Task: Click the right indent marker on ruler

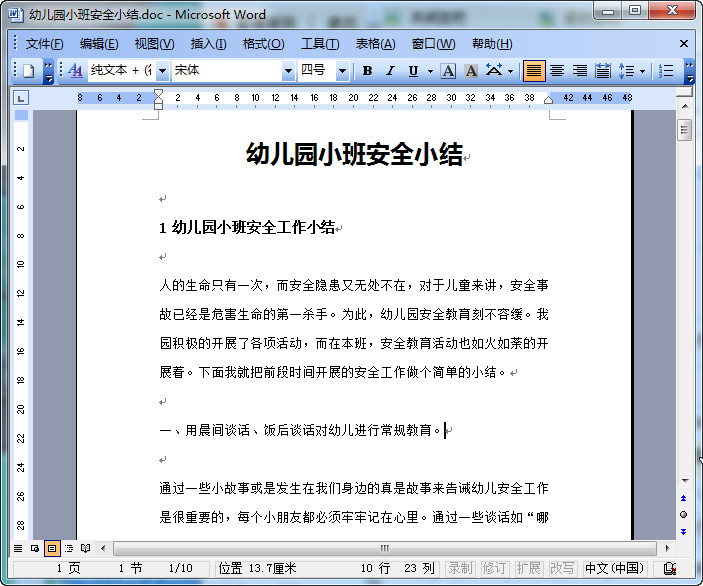Action: [x=548, y=100]
